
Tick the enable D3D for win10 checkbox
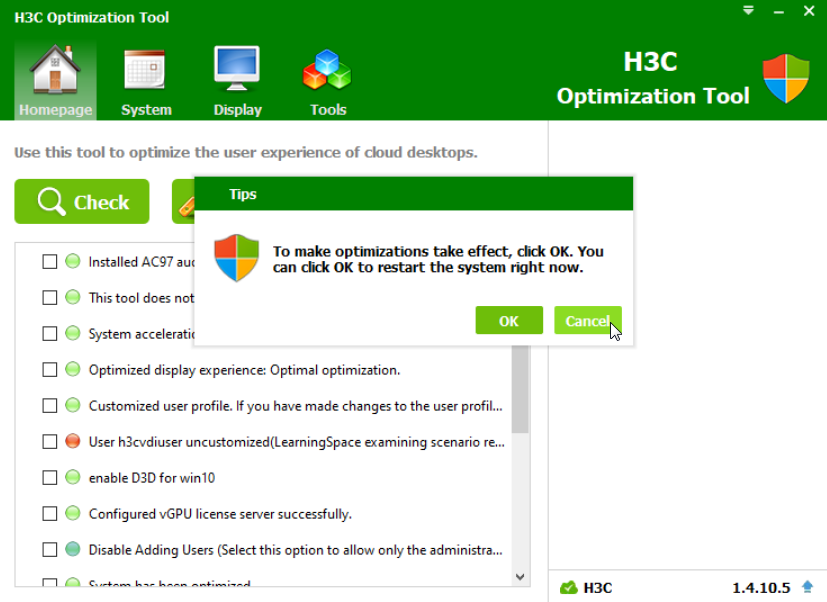(x=50, y=477)
